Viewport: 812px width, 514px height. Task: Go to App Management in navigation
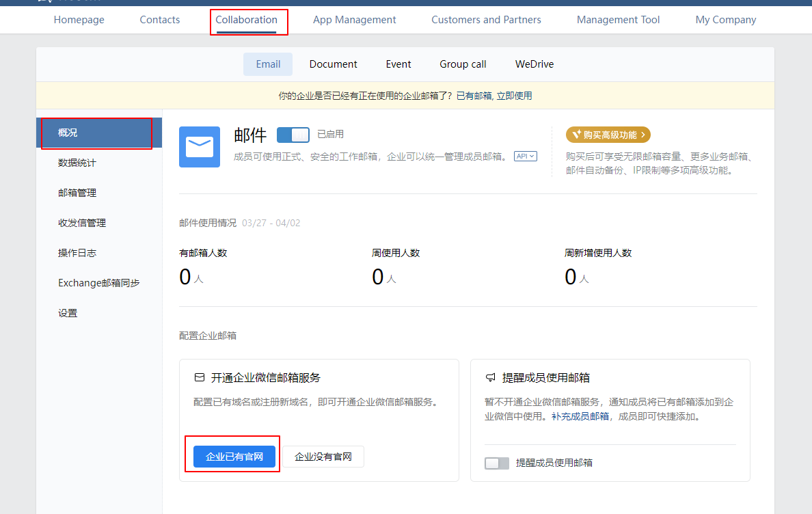click(354, 20)
